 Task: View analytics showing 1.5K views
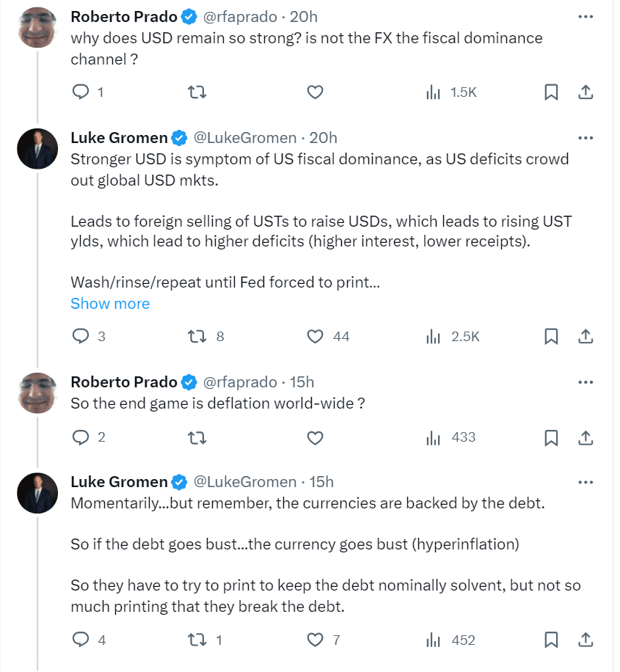click(x=452, y=92)
